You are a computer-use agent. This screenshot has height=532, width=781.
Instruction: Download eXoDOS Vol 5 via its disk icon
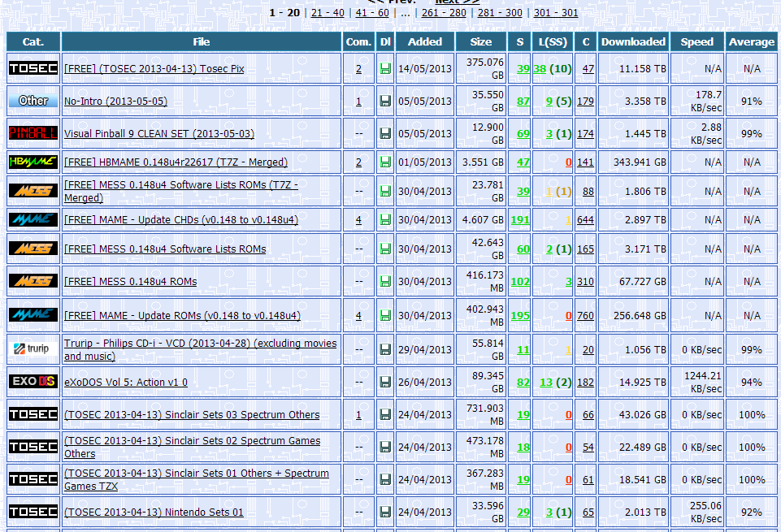click(385, 383)
